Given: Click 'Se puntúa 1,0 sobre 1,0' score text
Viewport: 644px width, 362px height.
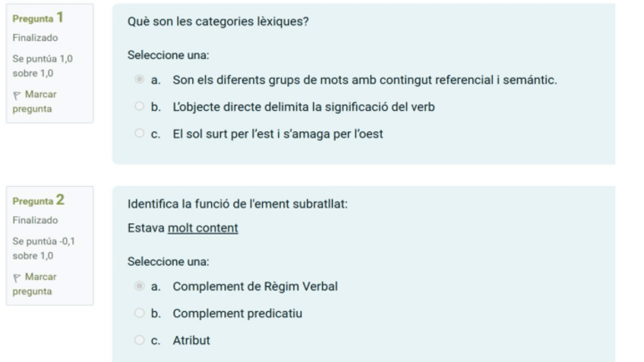Looking at the screenshot, I should [42, 66].
